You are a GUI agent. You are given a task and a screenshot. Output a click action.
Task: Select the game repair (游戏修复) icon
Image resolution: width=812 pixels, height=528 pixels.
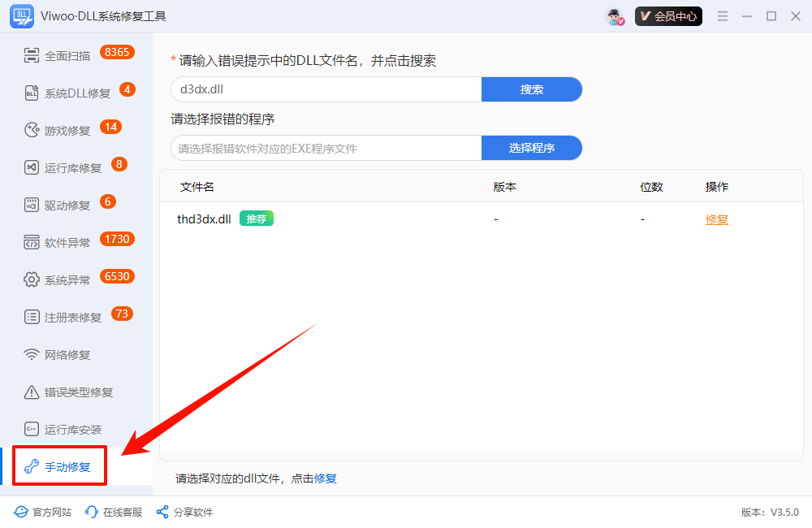tap(32, 130)
